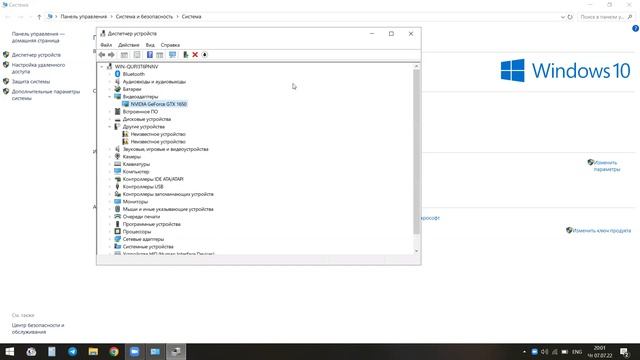This screenshot has width=640, height=360.
Task: Click the ENG language indicator in tray
Action: pos(577,352)
